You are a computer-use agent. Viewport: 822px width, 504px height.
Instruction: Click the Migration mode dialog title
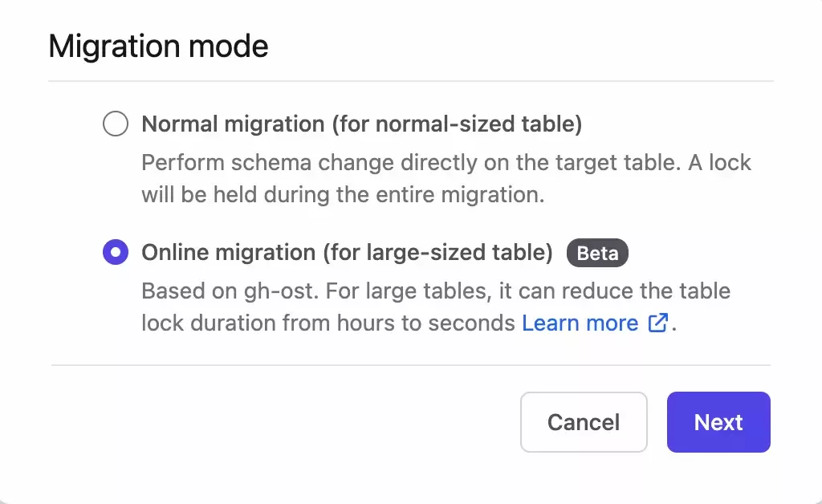pos(158,46)
